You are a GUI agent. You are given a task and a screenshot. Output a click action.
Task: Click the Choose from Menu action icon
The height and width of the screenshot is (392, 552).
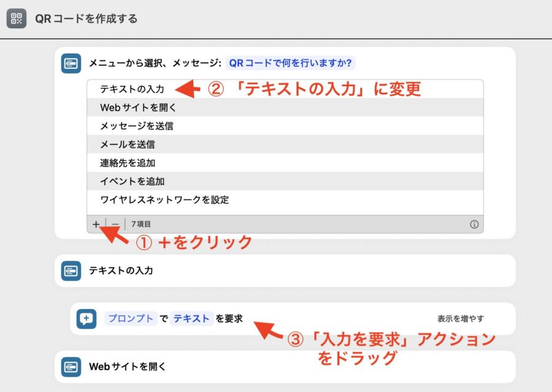pyautogui.click(x=71, y=63)
